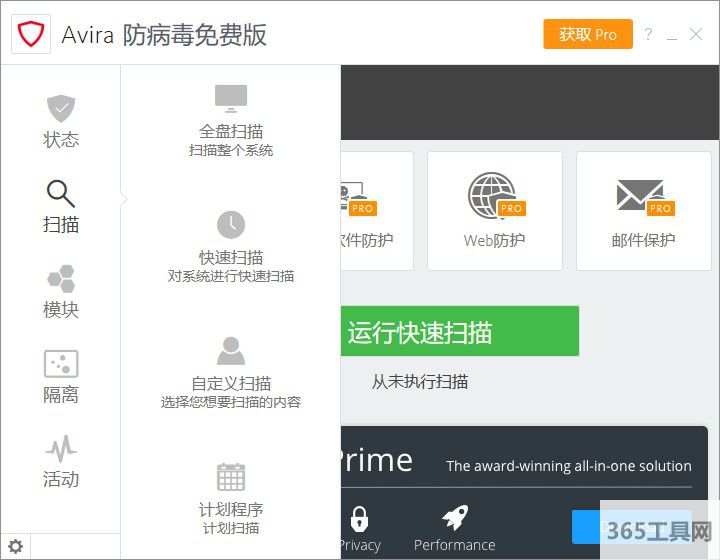Screen dimensions: 720x560
Task: Open the 隔离 quarantine sidebar item
Action: [61, 377]
